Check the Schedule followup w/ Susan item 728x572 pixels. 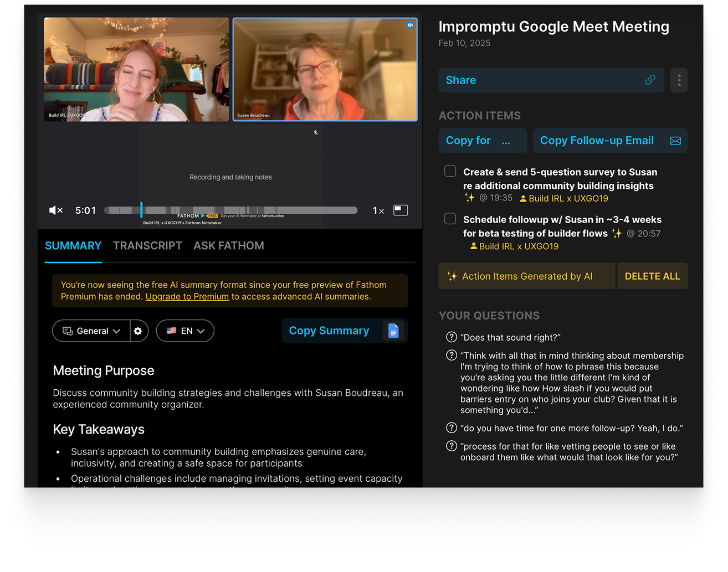coord(450,219)
